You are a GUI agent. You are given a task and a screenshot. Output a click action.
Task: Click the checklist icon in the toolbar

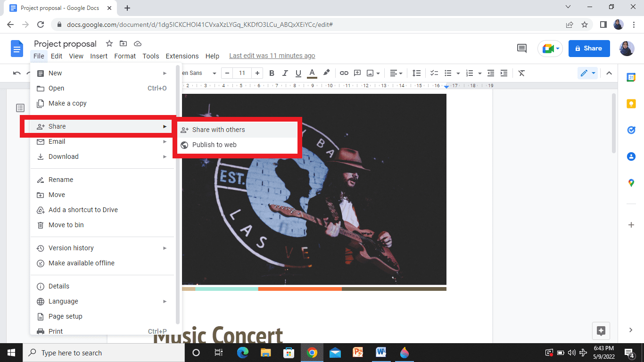coord(434,73)
